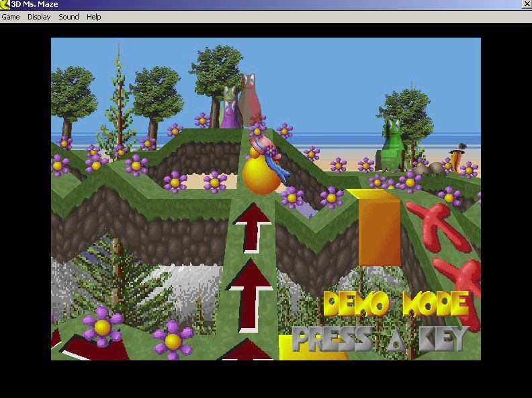The height and width of the screenshot is (398, 532).
Task: Open the Game menu
Action: (x=11, y=17)
